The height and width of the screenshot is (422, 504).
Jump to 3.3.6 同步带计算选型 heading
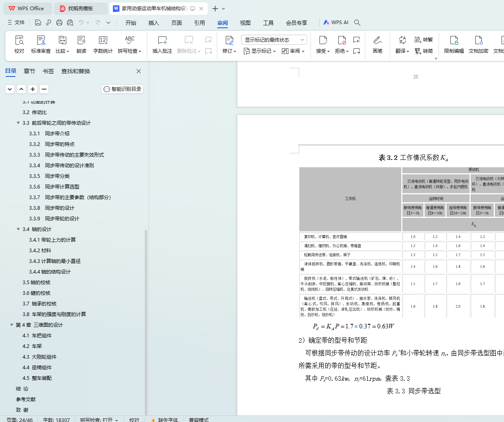click(x=54, y=186)
